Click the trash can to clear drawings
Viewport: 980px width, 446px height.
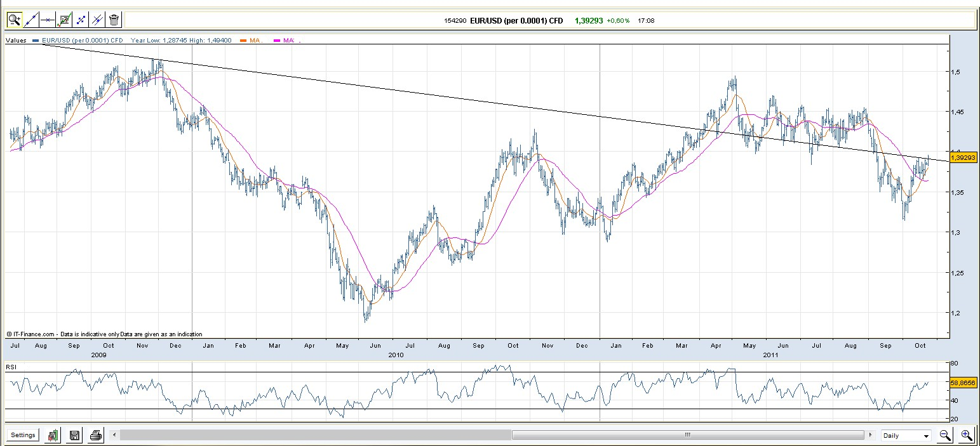114,20
